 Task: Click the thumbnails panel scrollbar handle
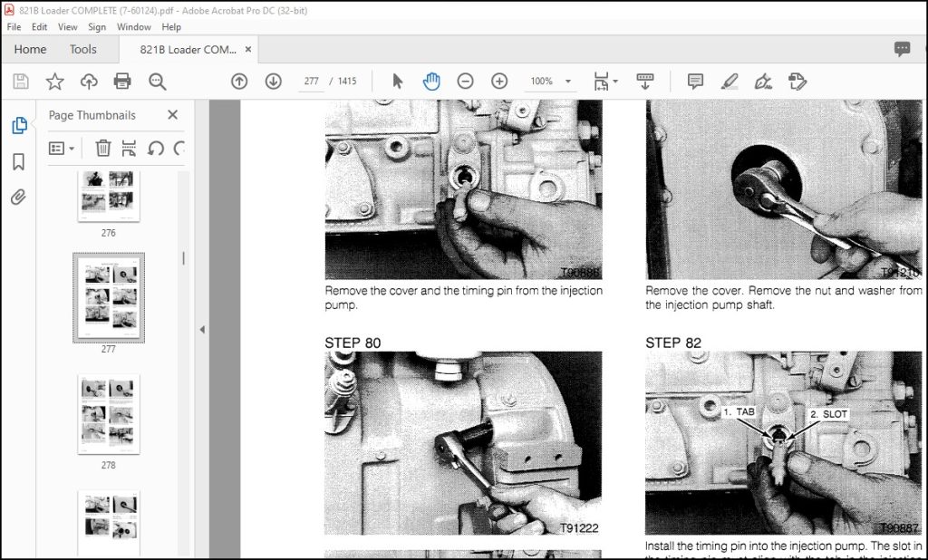point(183,258)
